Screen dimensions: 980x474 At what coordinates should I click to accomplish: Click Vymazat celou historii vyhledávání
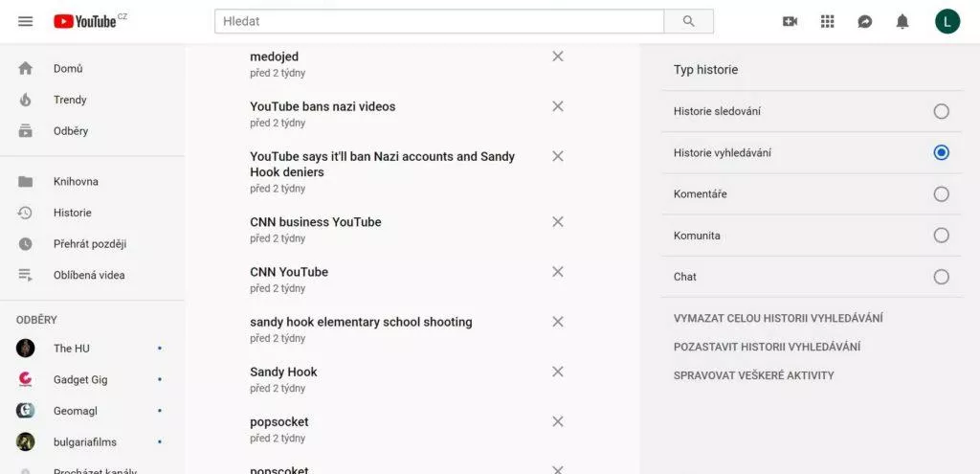coord(778,318)
